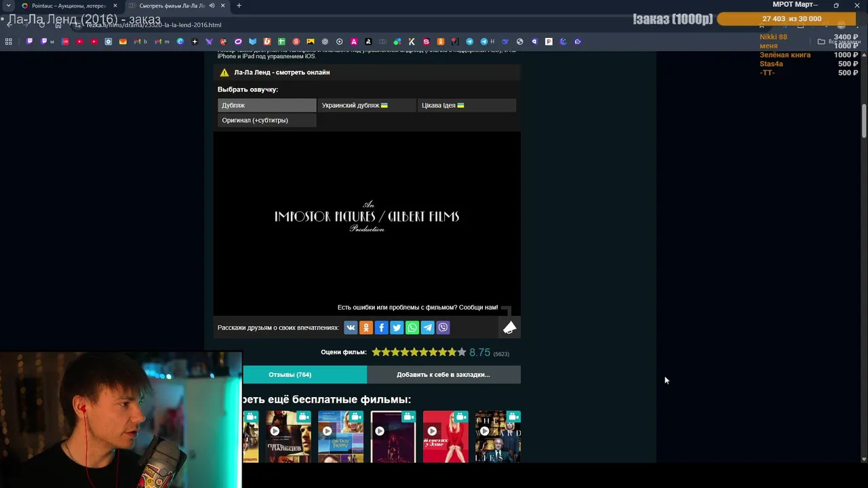Viewport: 868px width, 488px height.
Task: Select Оригинал (+субтитры) audio option
Action: point(267,120)
